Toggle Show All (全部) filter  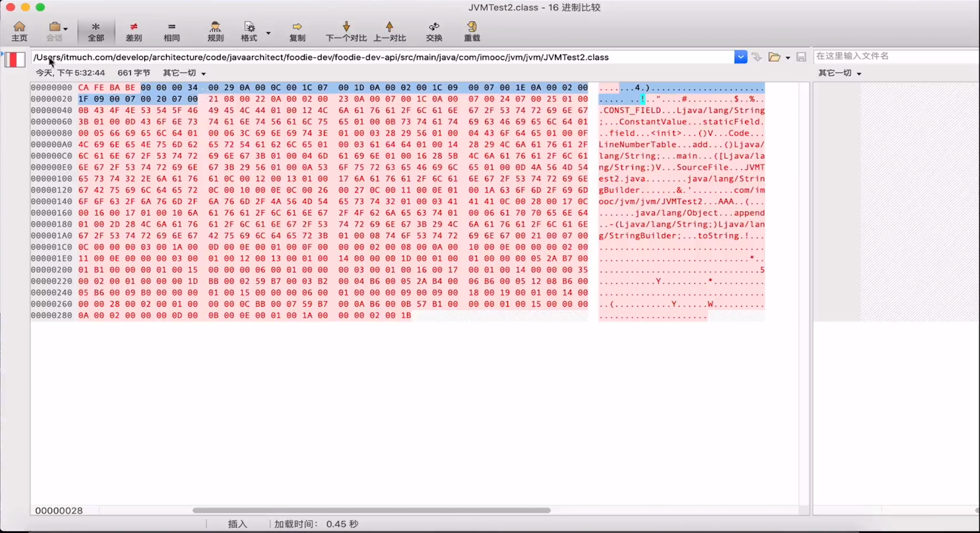click(96, 31)
